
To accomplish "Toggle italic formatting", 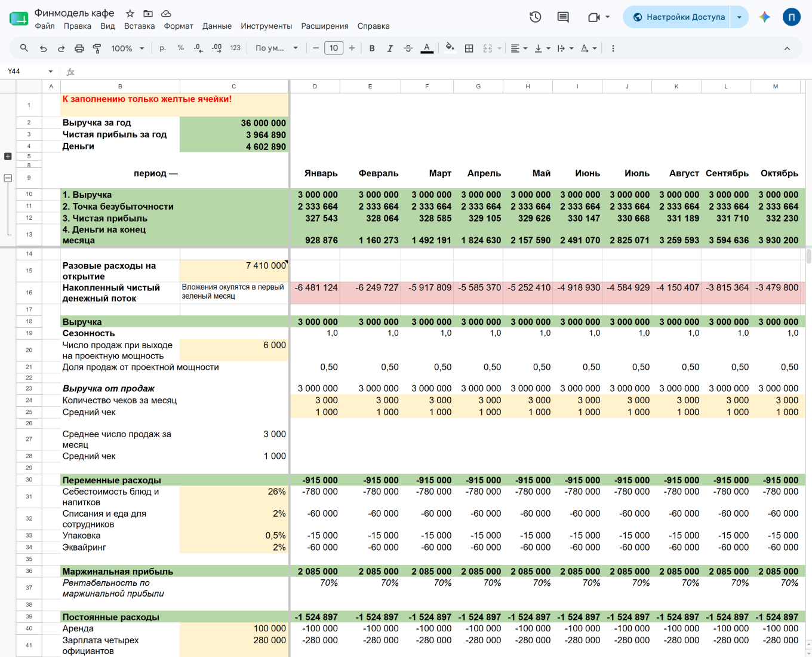I will (x=390, y=48).
